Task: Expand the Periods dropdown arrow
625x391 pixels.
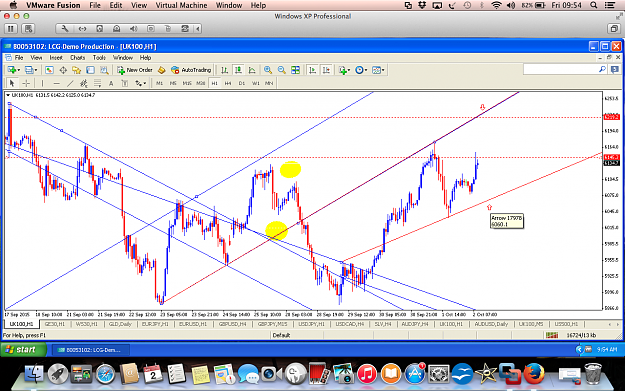Action: 366,71
